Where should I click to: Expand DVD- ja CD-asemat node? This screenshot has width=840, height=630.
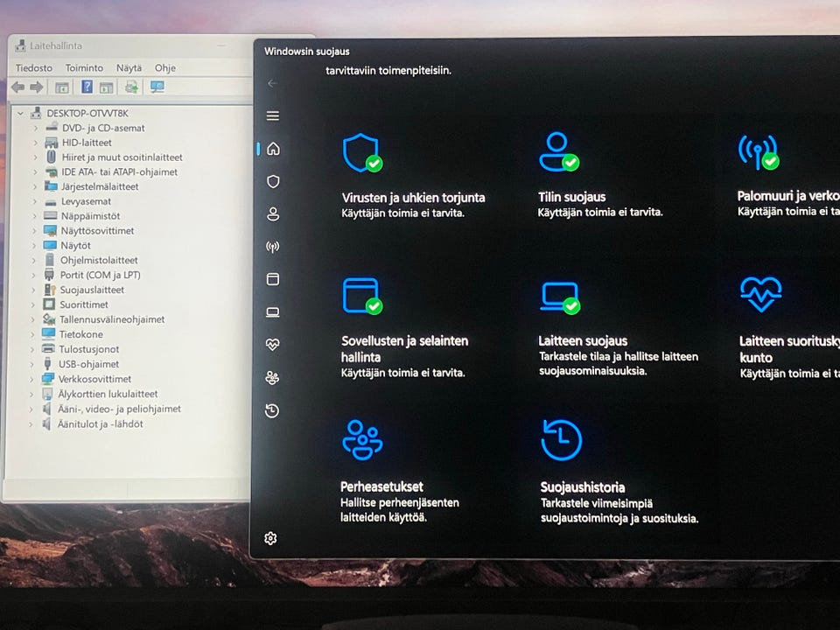[x=36, y=128]
